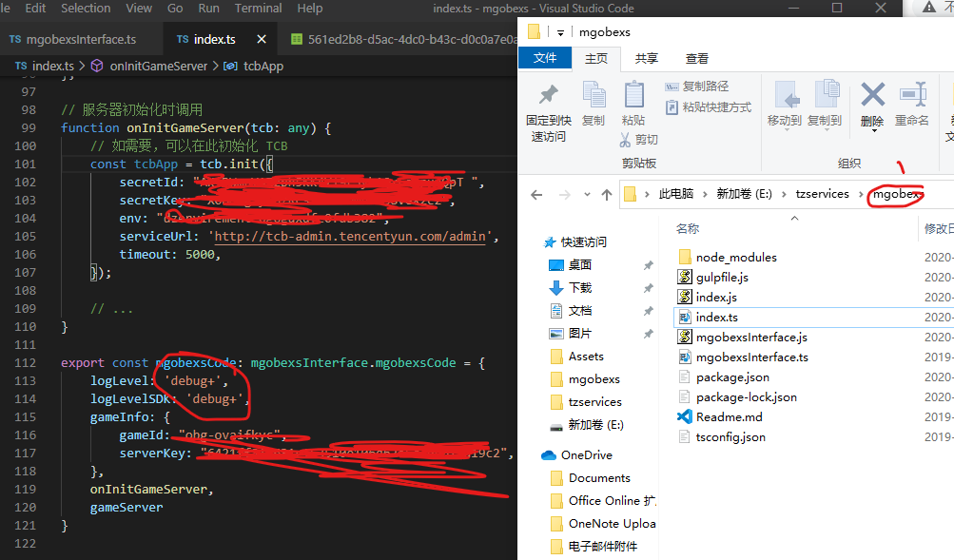Close the index.ts editor tab

[262, 40]
